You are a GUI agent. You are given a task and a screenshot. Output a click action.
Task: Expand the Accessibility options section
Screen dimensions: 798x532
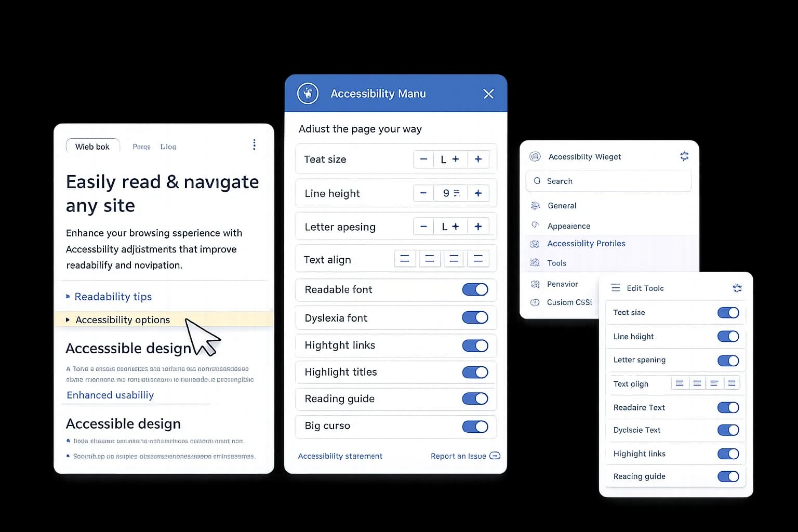(164, 320)
